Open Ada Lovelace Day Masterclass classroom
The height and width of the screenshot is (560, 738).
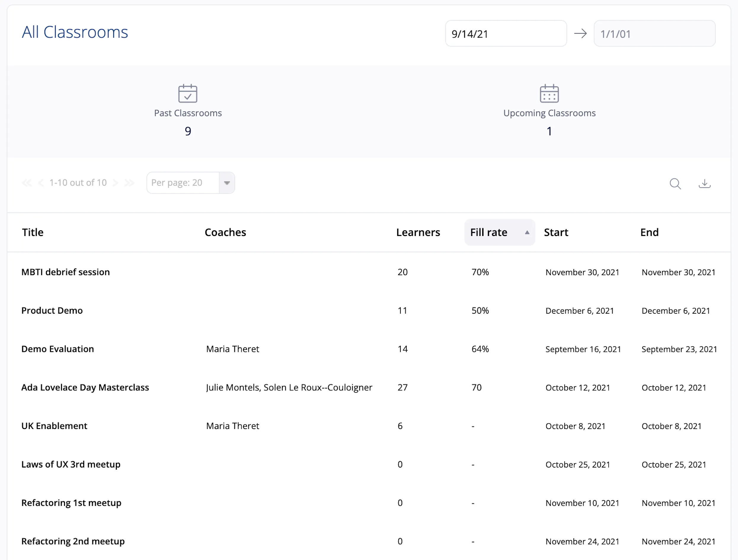click(85, 387)
